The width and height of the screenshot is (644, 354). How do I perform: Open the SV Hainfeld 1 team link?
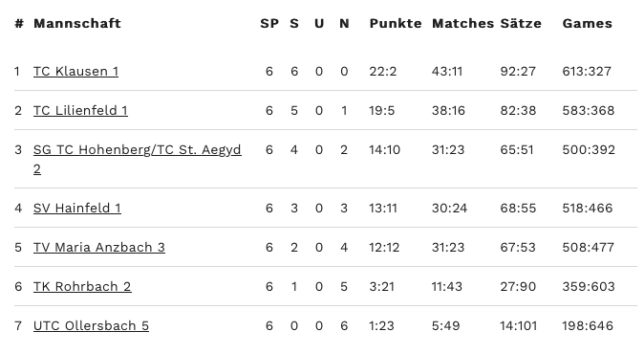point(77,208)
